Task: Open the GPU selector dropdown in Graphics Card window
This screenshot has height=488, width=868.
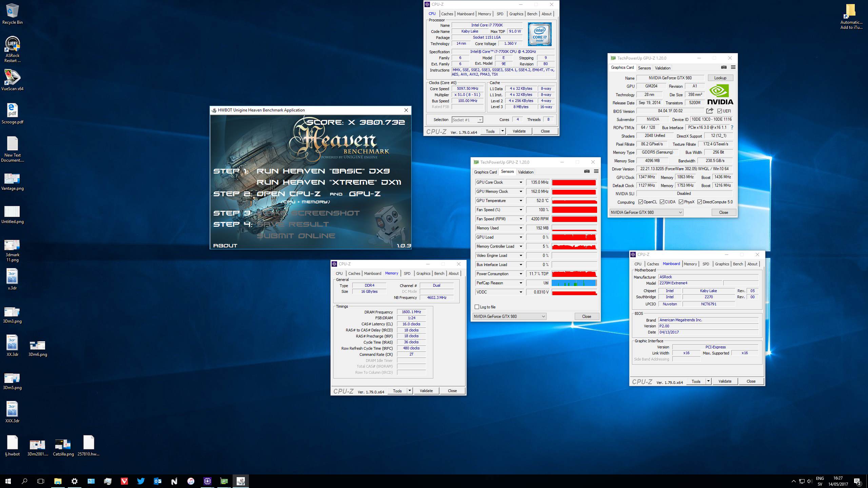Action: click(x=646, y=212)
